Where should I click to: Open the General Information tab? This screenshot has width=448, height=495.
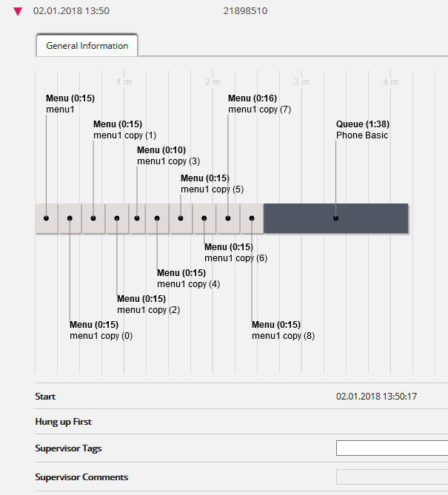pos(87,45)
